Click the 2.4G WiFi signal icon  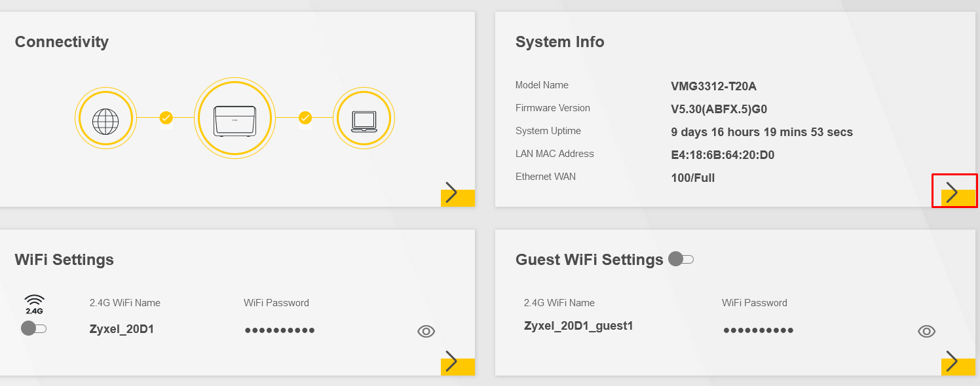tap(35, 304)
